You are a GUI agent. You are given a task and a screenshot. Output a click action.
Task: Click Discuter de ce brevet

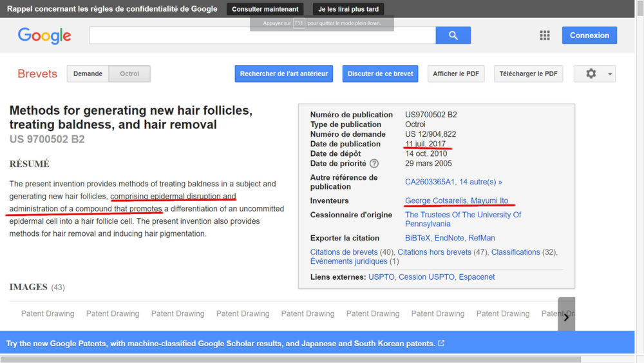point(380,74)
